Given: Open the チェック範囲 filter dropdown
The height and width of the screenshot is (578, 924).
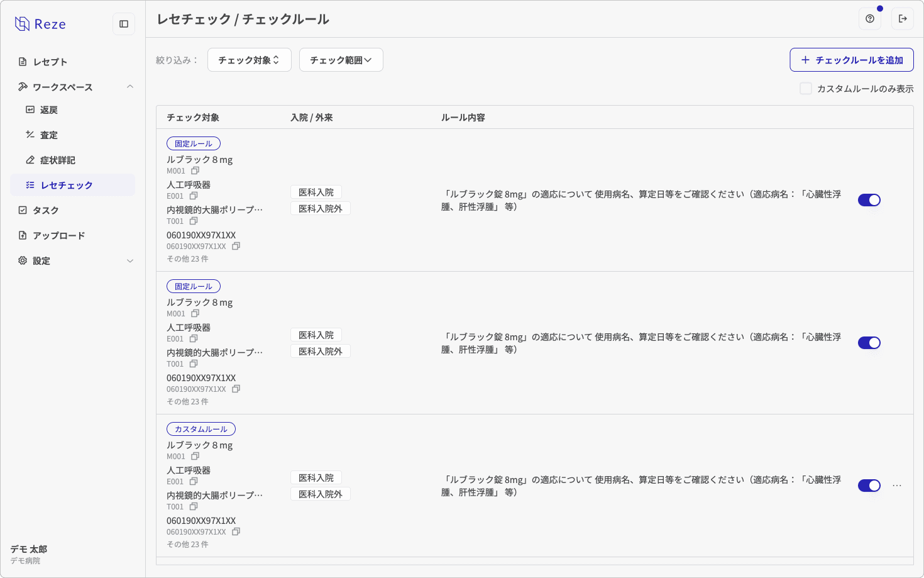Looking at the screenshot, I should 341,59.
